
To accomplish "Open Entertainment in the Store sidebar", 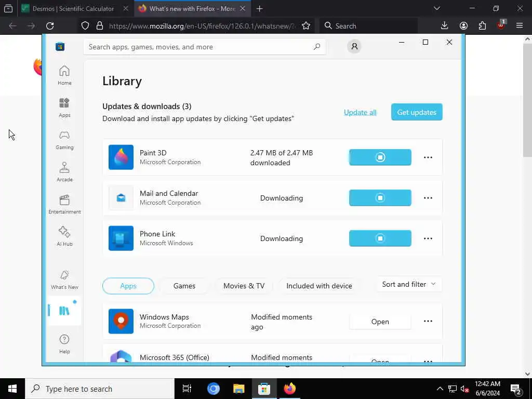I will 64,204.
